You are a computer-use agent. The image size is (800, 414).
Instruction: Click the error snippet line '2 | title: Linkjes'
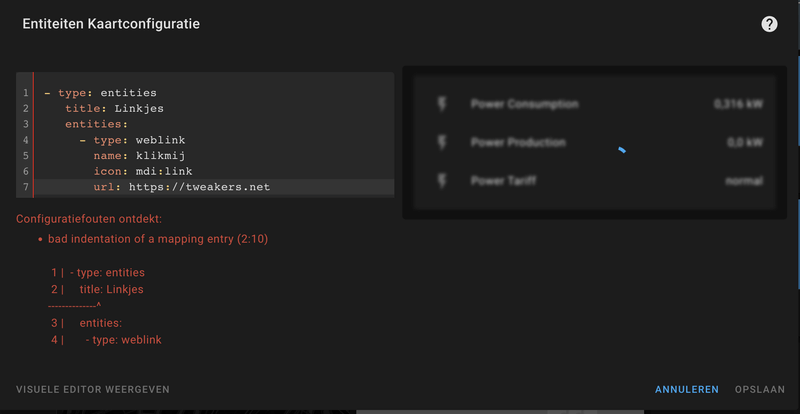point(97,289)
